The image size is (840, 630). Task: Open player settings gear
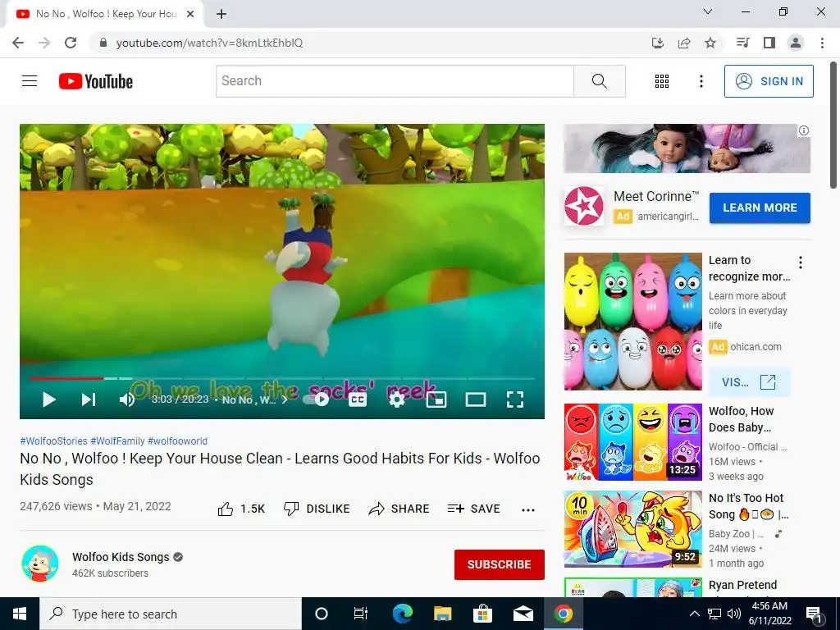[x=396, y=399]
